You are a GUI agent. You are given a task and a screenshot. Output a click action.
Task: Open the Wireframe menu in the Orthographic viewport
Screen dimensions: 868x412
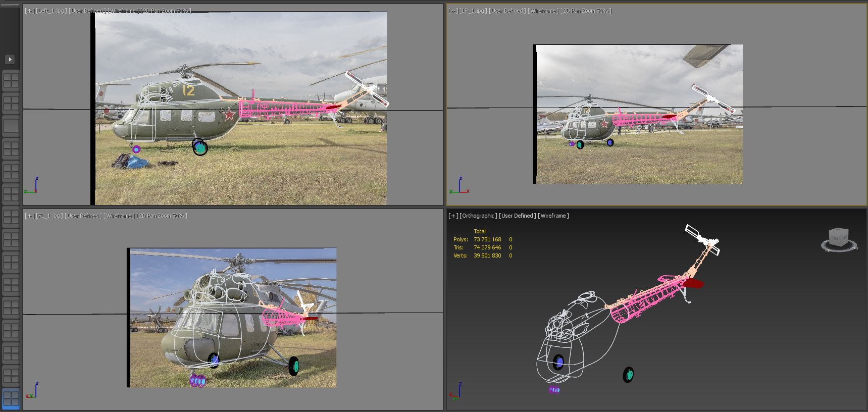point(553,216)
